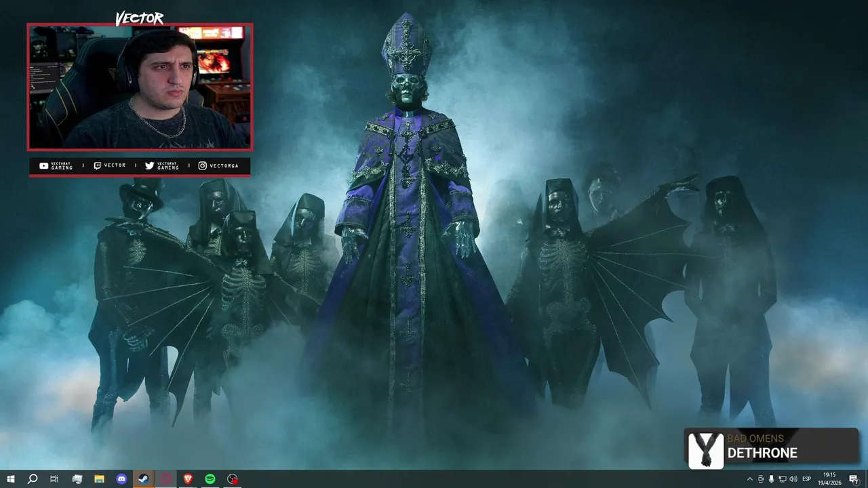Open the monitor app icon next to Task View
Screen dimensions: 868x488
(x=77, y=479)
